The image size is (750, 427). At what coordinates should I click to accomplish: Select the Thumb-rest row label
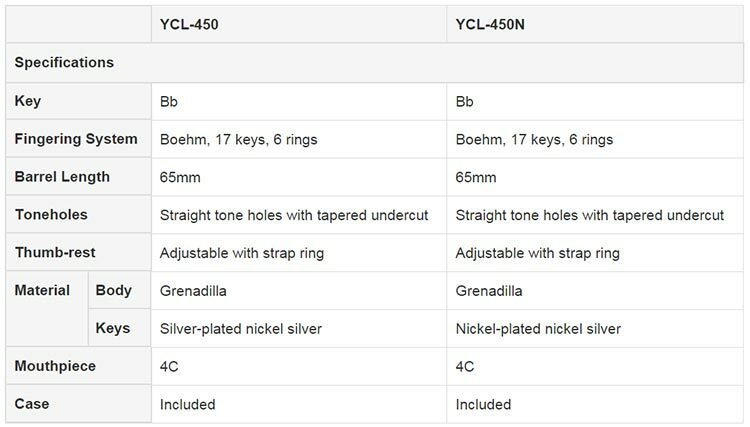(56, 253)
